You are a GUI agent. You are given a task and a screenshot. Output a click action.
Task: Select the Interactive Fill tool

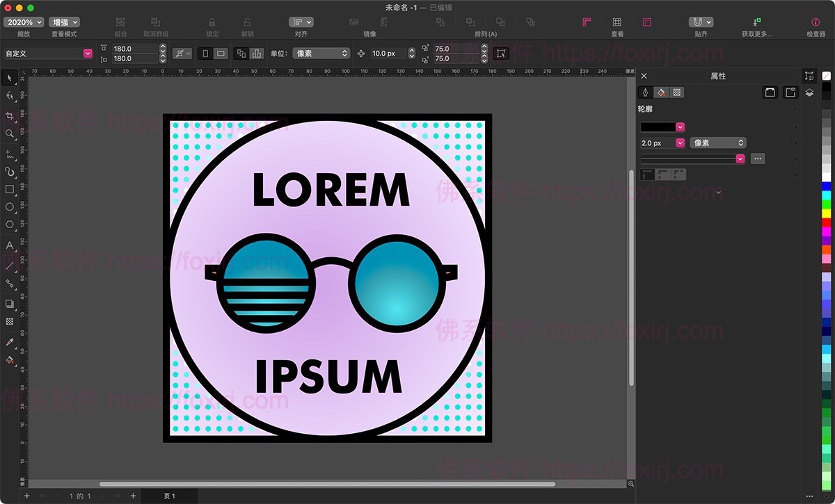click(x=9, y=361)
